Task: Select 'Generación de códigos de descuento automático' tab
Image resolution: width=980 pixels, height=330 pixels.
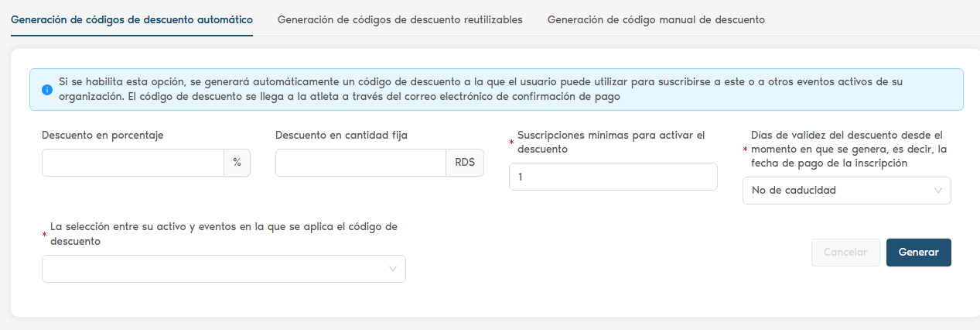Action: (x=131, y=20)
